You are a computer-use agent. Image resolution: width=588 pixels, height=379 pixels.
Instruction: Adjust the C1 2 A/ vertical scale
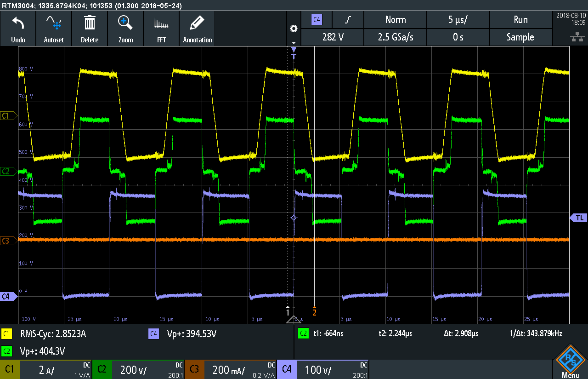pos(46,370)
